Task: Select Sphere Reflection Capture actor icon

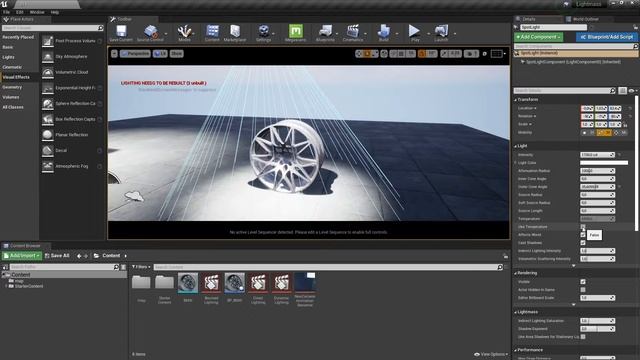Action: point(48,104)
